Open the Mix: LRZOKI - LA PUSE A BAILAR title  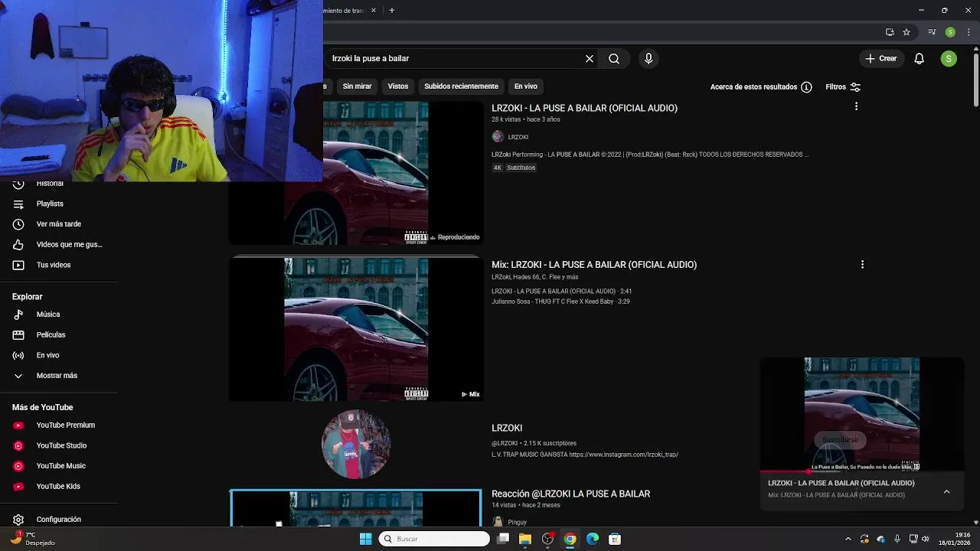coord(594,265)
